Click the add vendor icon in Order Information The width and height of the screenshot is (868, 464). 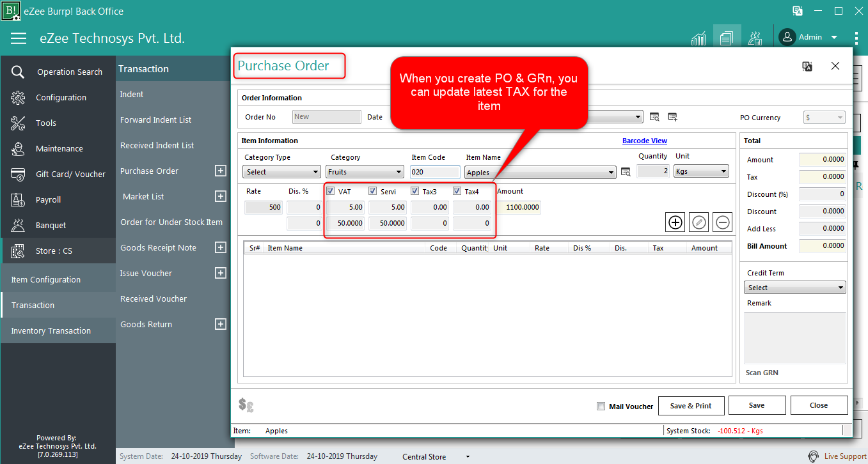[672, 117]
